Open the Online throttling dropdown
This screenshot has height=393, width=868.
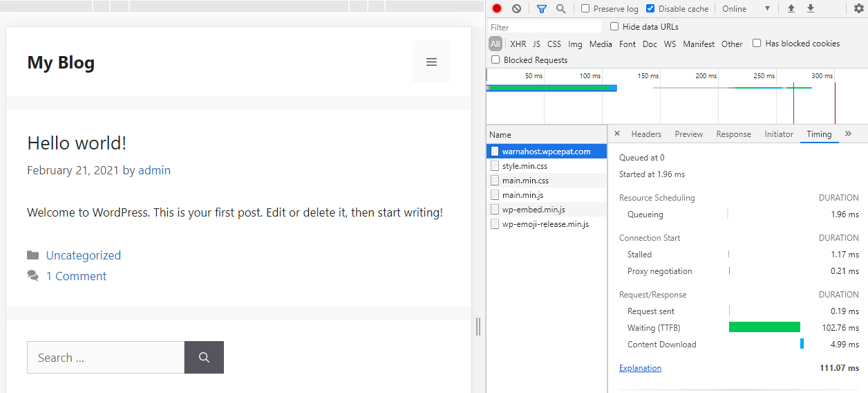[x=746, y=9]
